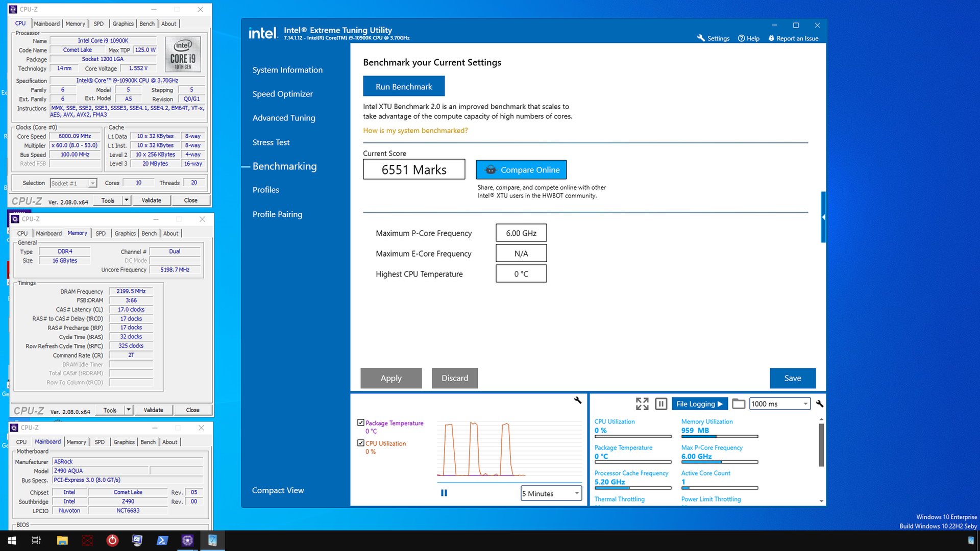This screenshot has width=980, height=551.
Task: Click Maximum P-Core Frequency value box
Action: (x=521, y=233)
